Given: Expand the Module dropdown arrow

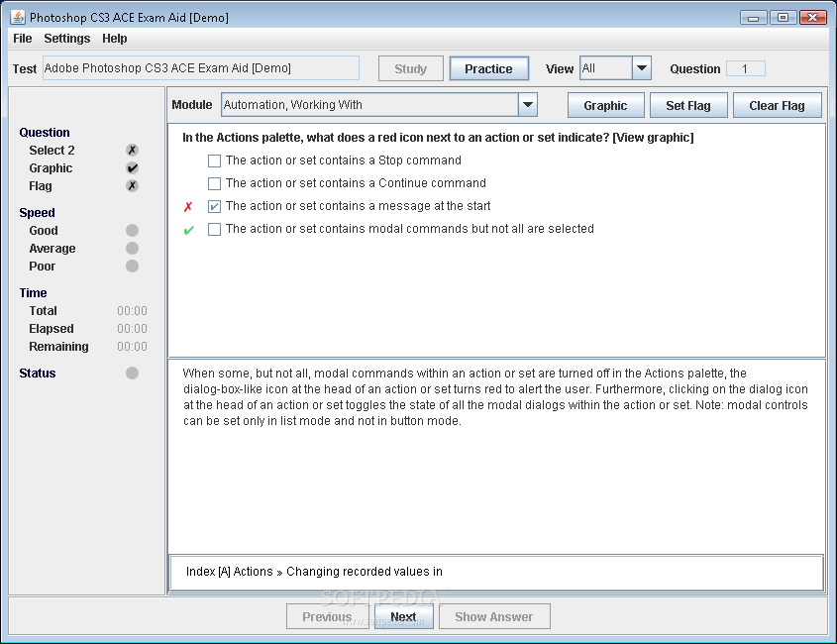Looking at the screenshot, I should pos(527,105).
